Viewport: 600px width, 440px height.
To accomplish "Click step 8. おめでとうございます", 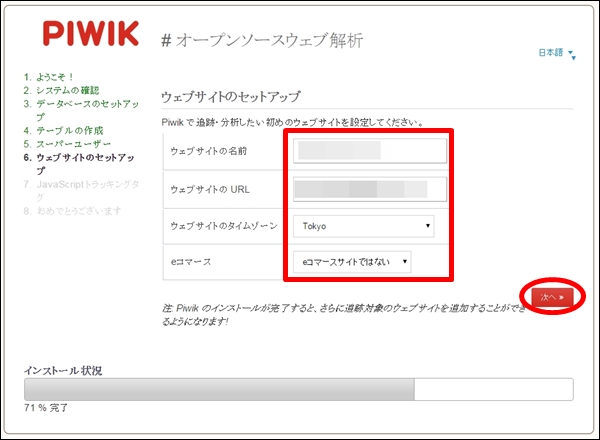I will coord(72,211).
